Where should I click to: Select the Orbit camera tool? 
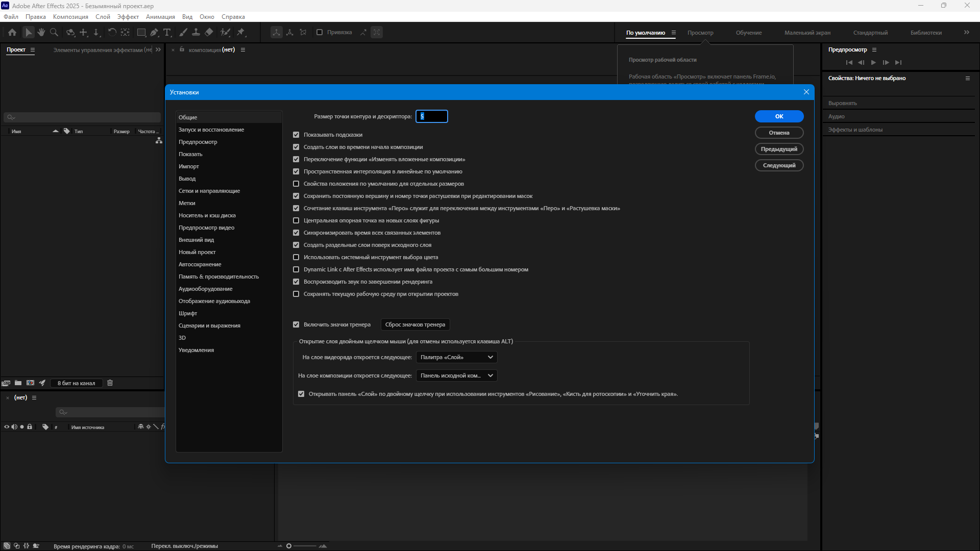(70, 32)
